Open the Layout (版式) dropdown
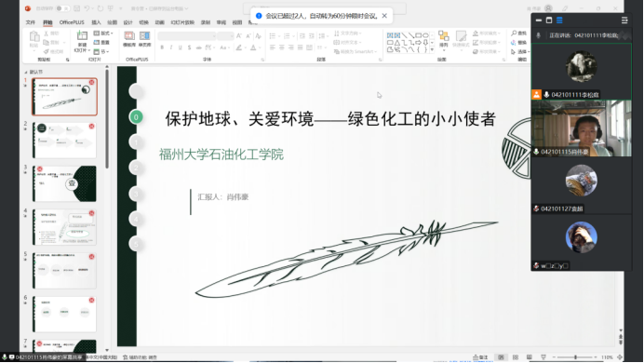The image size is (644, 363). tap(102, 34)
